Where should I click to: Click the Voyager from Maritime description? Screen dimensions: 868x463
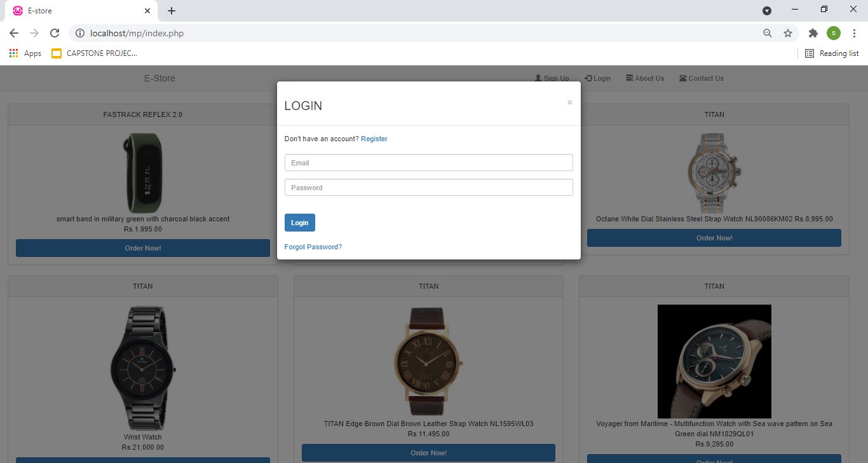click(714, 429)
